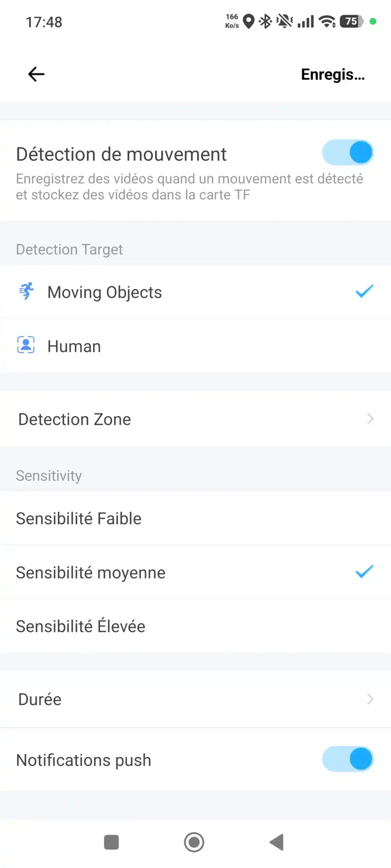Select the Moving Objects label
391x868 pixels.
coord(105,292)
